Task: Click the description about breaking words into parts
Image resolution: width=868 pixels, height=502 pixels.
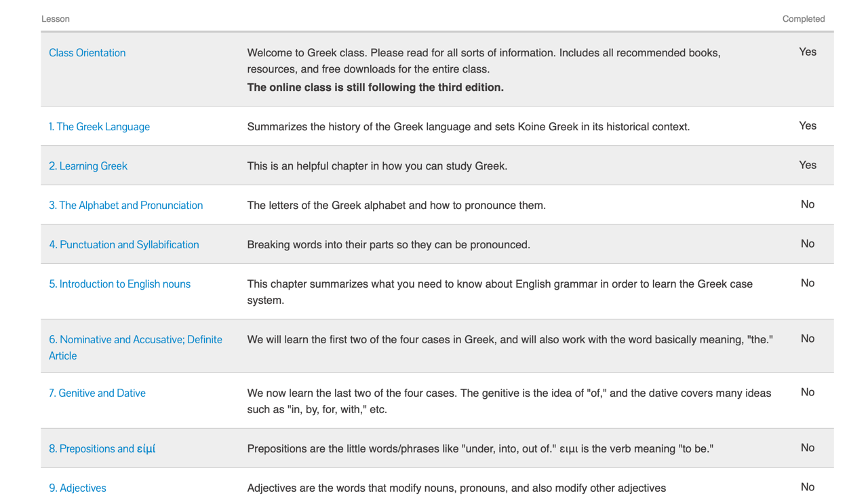Action: click(x=388, y=245)
